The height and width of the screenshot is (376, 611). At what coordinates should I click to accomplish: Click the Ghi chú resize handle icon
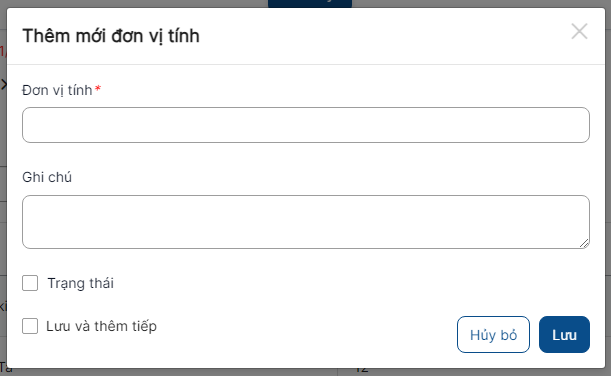[584, 244]
